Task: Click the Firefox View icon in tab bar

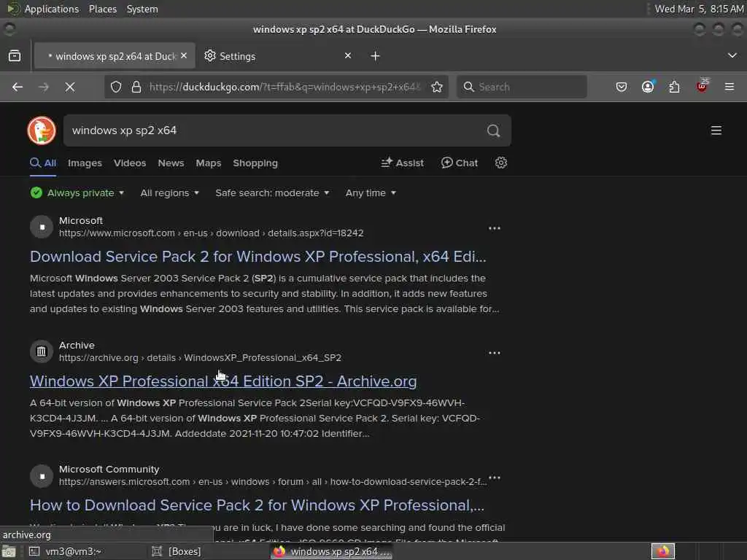Action: coord(15,56)
